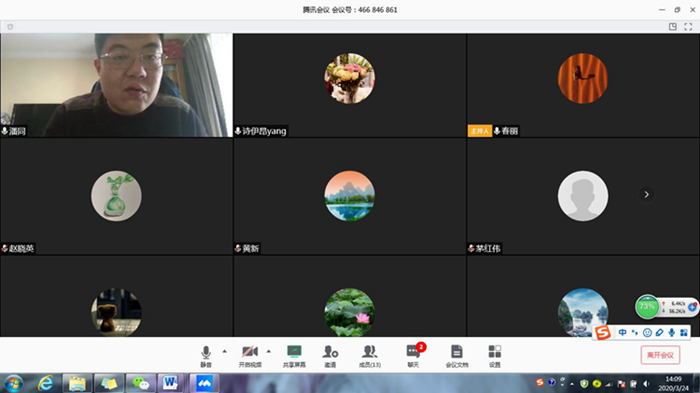This screenshot has height=393, width=700.
Task: Toggle fullscreen icon at top right
Action: coord(688,27)
